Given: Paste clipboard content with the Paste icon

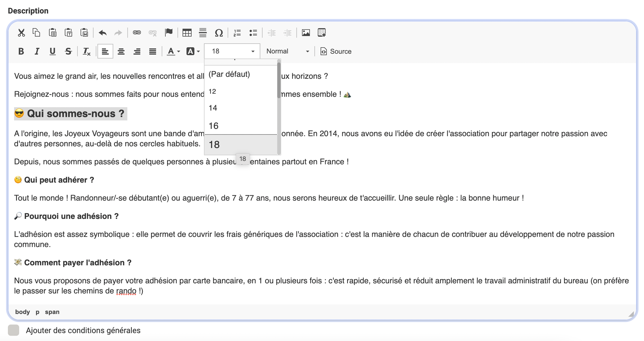Looking at the screenshot, I should [52, 33].
